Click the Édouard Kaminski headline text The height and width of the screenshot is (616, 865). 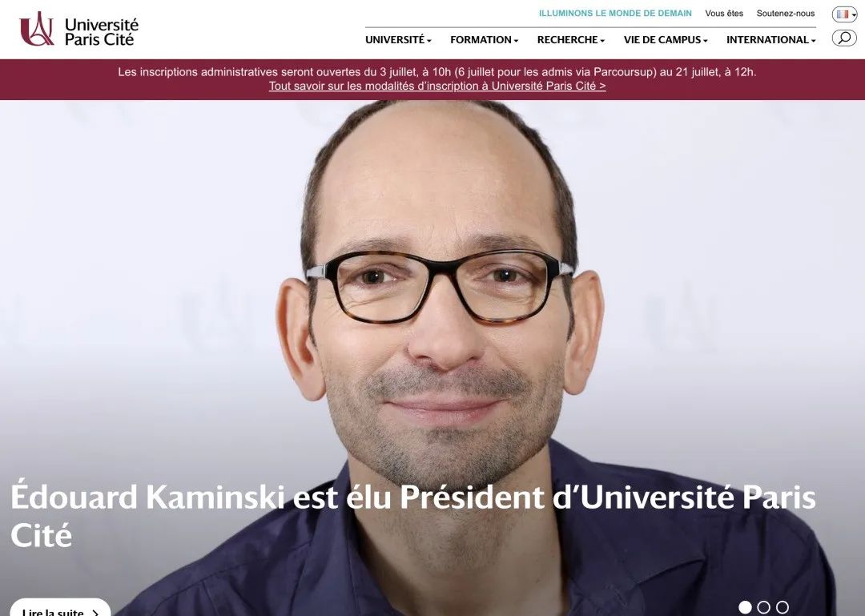pos(413,516)
